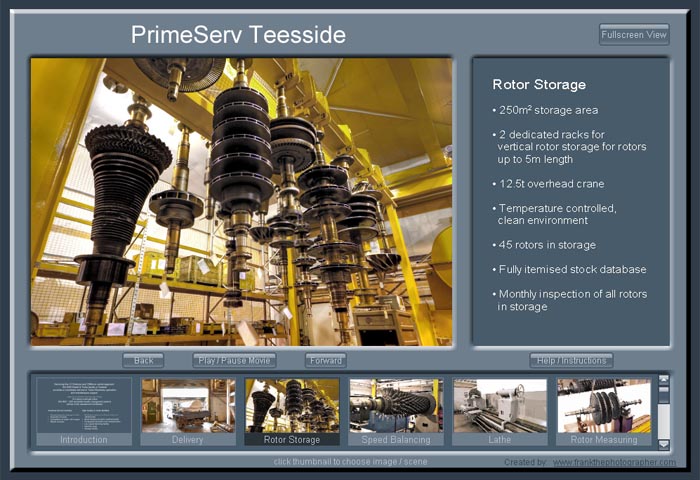Select the Introduction thumbnail
The height and width of the screenshot is (480, 700).
[x=84, y=411]
